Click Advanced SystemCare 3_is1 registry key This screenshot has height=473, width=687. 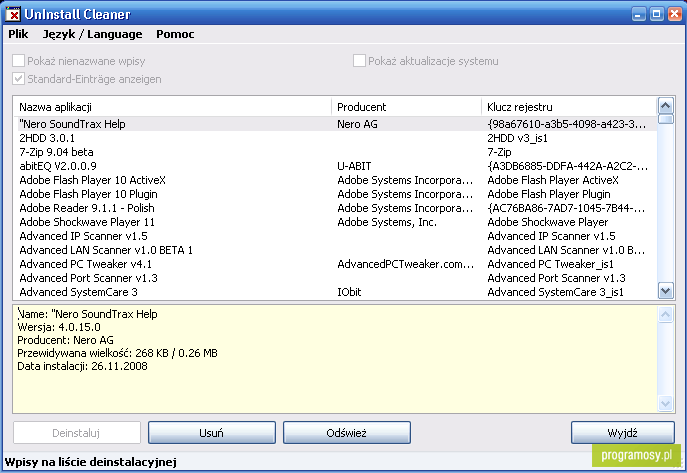tap(555, 292)
